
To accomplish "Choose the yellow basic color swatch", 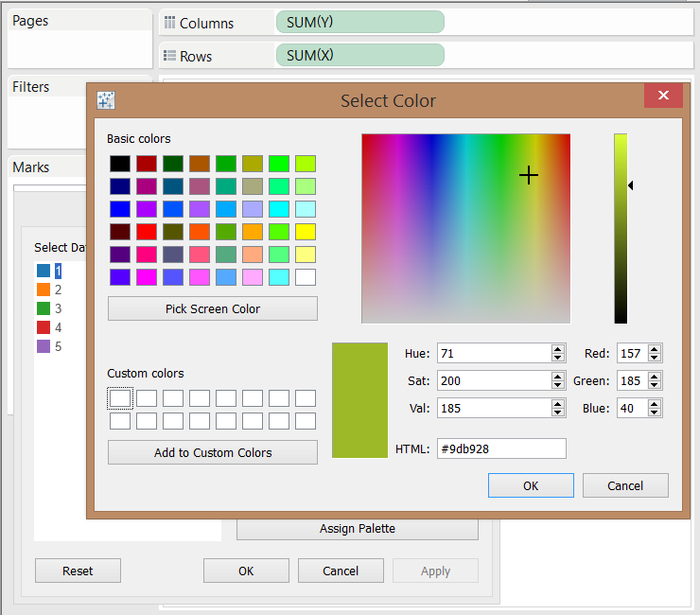I will (305, 232).
